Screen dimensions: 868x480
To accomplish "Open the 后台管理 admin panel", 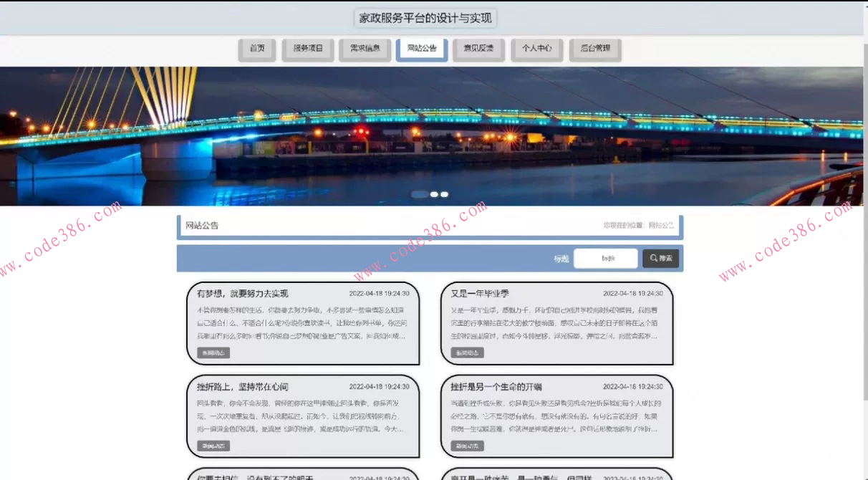I will (595, 49).
